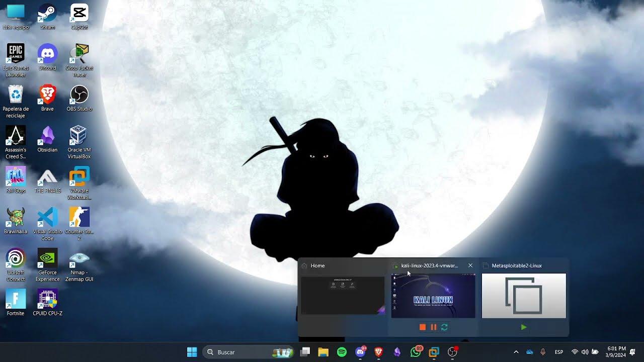Pause the kali-linux virtual machine
Screen dimensions: 644x362
(x=433, y=327)
